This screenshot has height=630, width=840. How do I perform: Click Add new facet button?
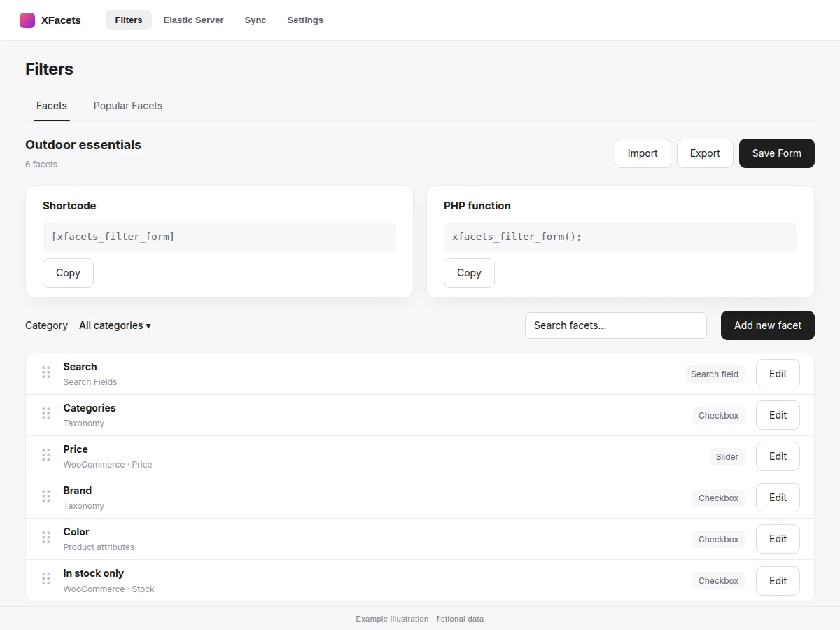(768, 325)
